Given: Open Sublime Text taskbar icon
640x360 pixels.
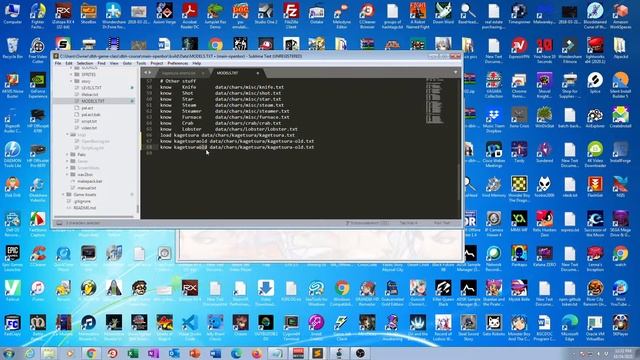Looking at the screenshot, I should (x=318, y=353).
